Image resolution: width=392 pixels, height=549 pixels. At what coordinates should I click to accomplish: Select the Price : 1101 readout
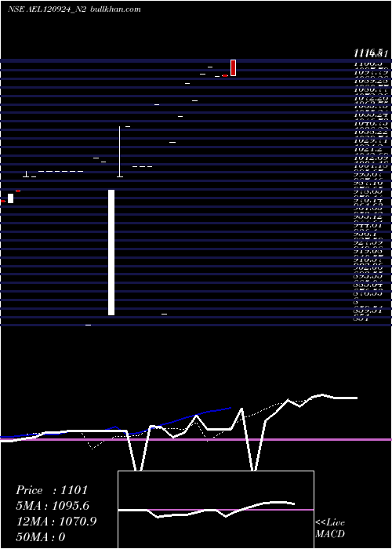[x=52, y=490]
